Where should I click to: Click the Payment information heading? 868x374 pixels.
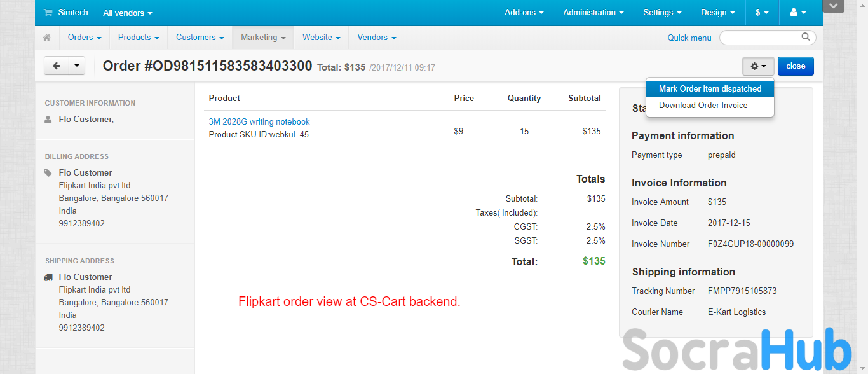coord(683,136)
